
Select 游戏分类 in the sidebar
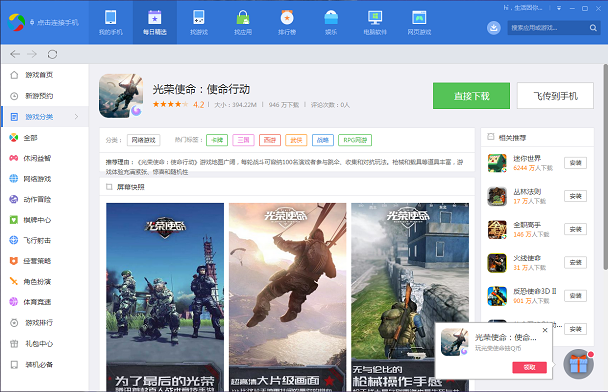45,117
